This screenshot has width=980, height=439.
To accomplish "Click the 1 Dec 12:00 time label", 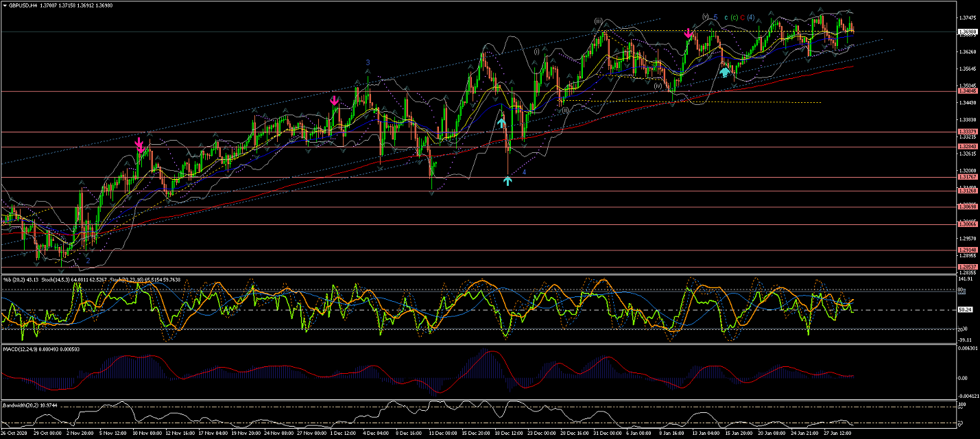I will pos(345,434).
